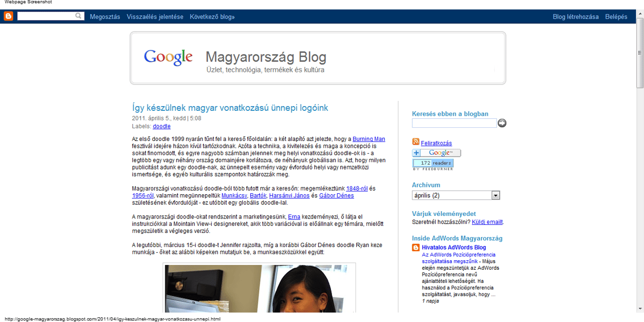Click the Várjuk véleményedet heading

point(444,214)
